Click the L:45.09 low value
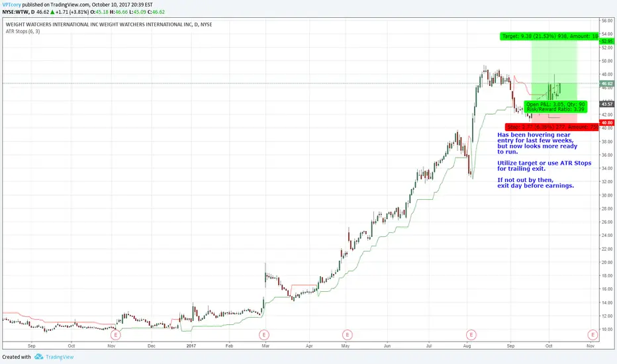 pyautogui.click(x=137, y=12)
